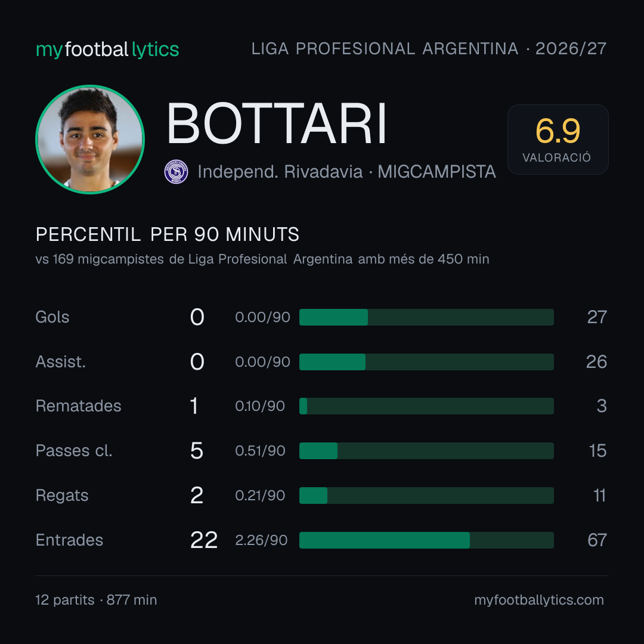Select the 2.26/90 Entrades rate value

(261, 540)
